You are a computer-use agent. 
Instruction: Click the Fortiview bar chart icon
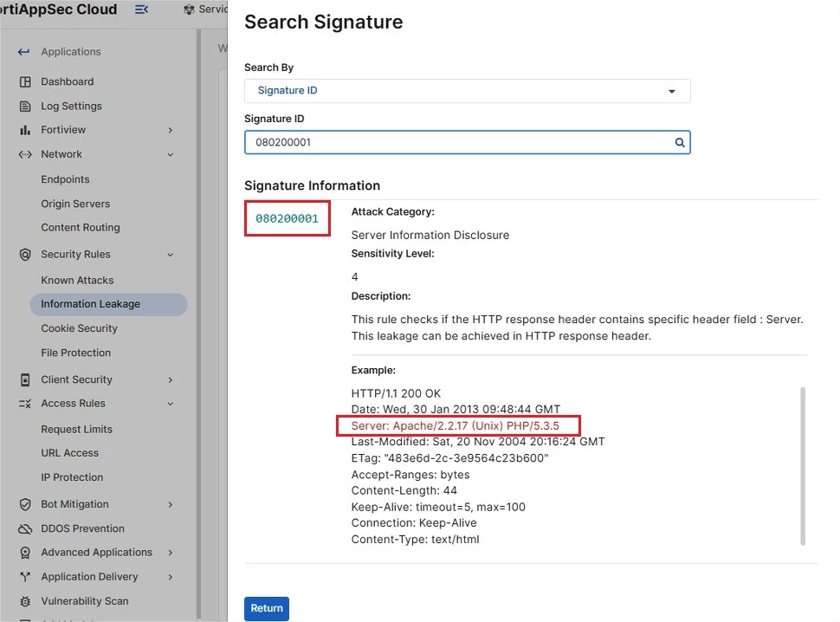[x=25, y=130]
